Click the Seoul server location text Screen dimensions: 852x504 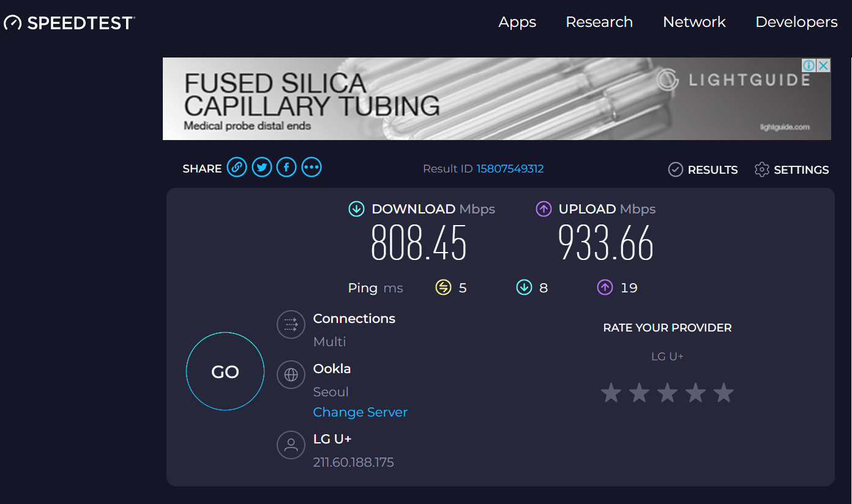coord(331,392)
